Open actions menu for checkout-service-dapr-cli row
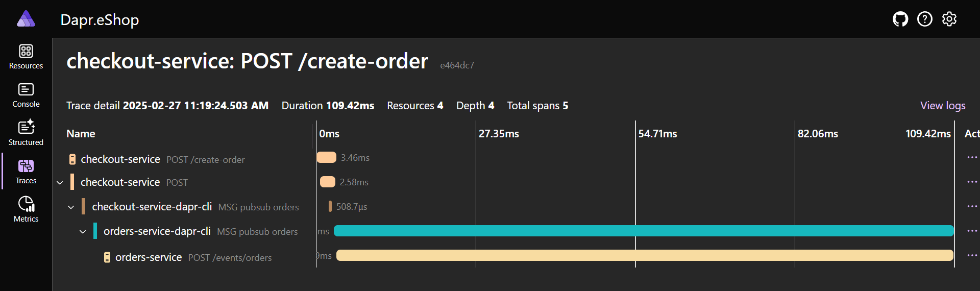 [x=972, y=207]
